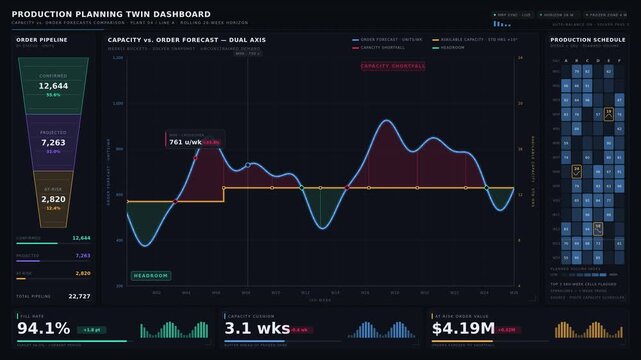Viewport: 641px width, 360px height.
Task: Click the MRP Sync status pill
Action: (x=512, y=15)
